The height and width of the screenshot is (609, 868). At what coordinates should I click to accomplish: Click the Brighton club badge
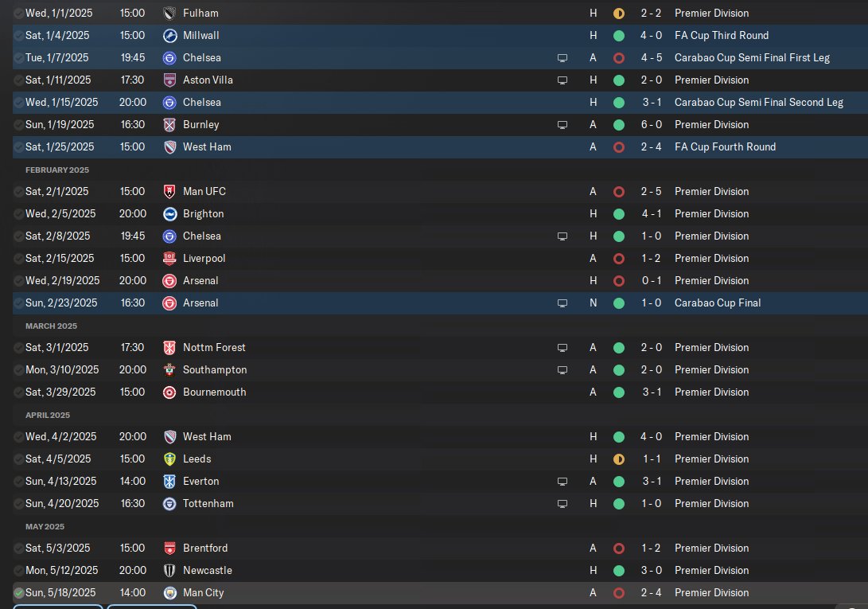click(169, 214)
